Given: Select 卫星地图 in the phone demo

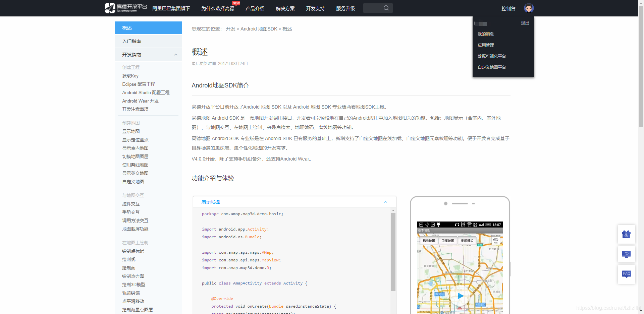Looking at the screenshot, I should 448,241.
